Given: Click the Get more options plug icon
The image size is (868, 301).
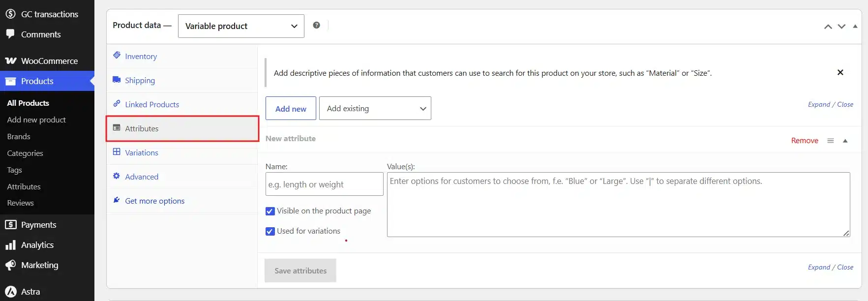Looking at the screenshot, I should 117,200.
